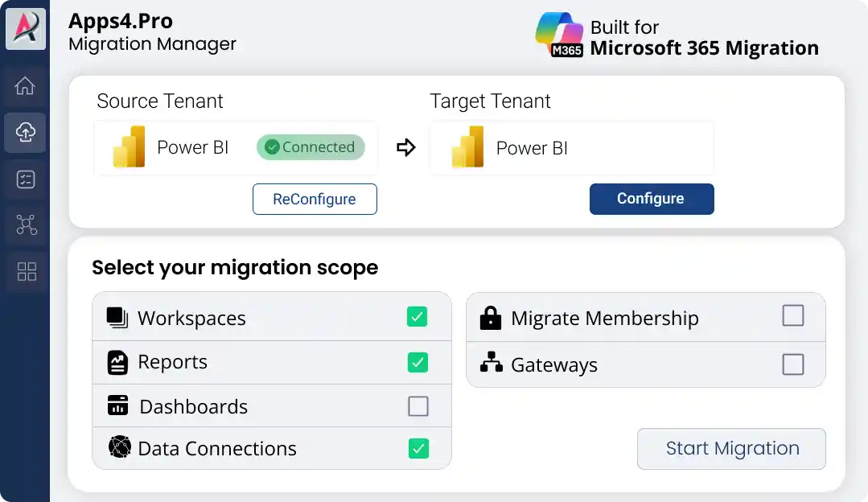Uncheck the Reports checkbox
The image size is (868, 502).
click(x=418, y=363)
